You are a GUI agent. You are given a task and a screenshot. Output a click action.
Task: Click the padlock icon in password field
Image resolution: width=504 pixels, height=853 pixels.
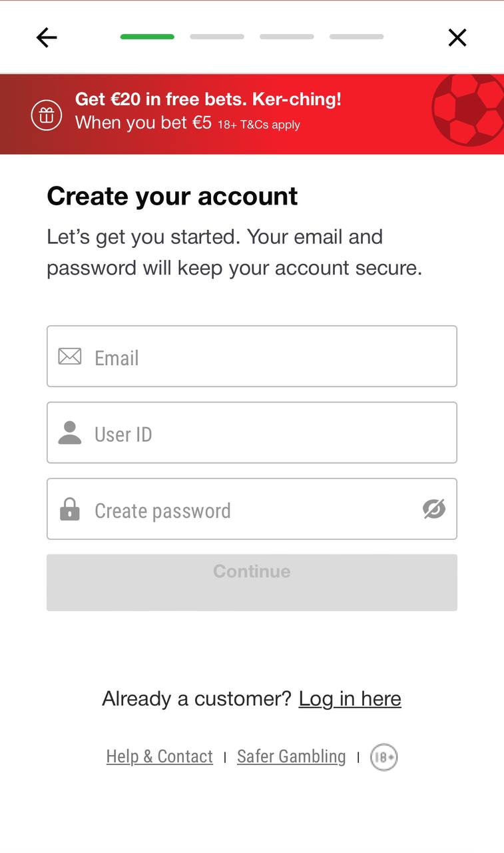tap(70, 509)
